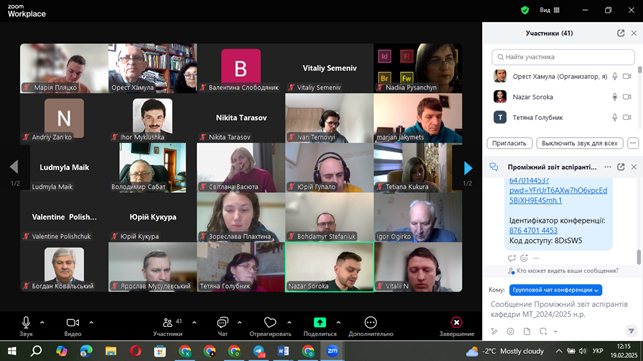Expand video options arrow beside camera
The height and width of the screenshot is (361, 643).
(91, 322)
